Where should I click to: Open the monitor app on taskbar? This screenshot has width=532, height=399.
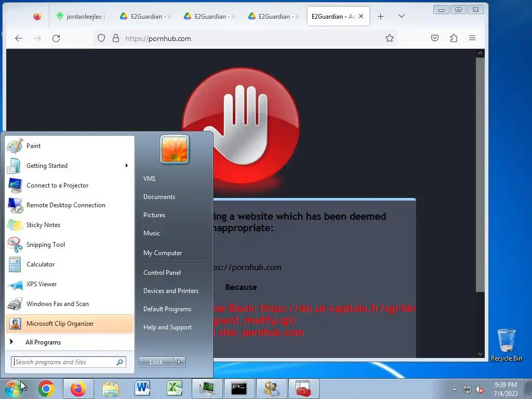[x=207, y=389]
